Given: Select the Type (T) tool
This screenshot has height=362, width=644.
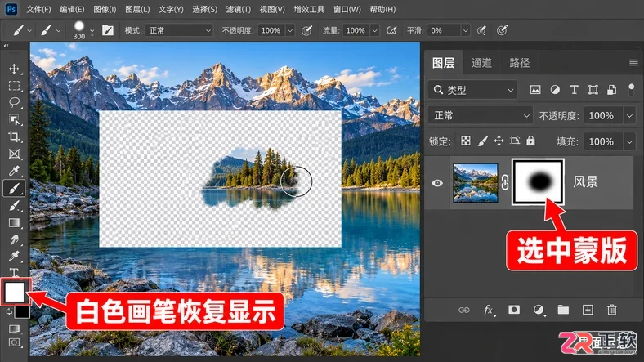Looking at the screenshot, I should [14, 272].
